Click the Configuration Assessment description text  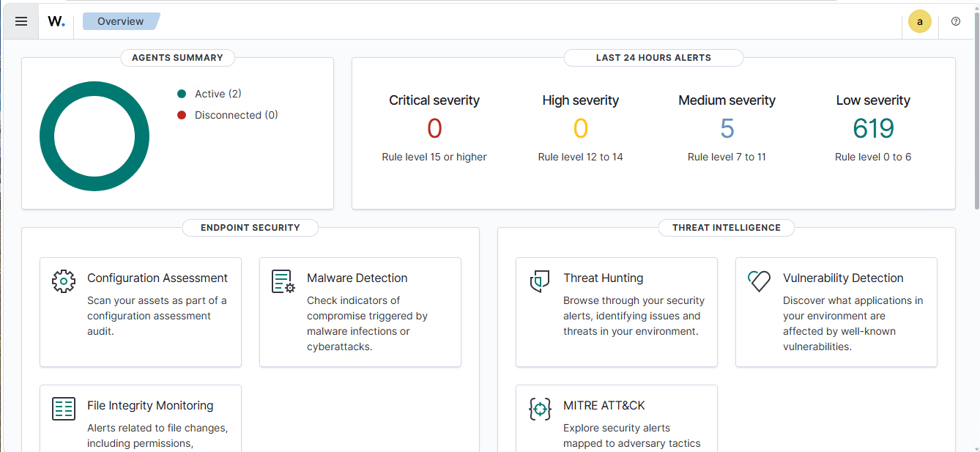point(157,316)
